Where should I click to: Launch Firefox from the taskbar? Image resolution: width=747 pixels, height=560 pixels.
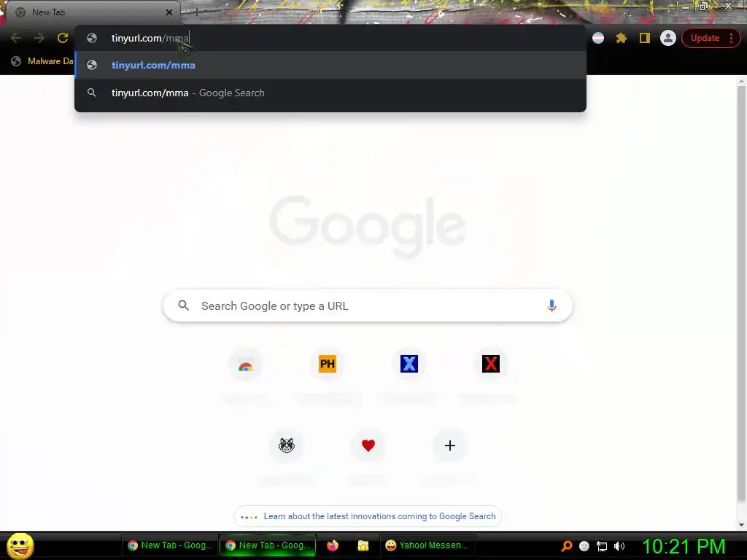pyautogui.click(x=333, y=545)
